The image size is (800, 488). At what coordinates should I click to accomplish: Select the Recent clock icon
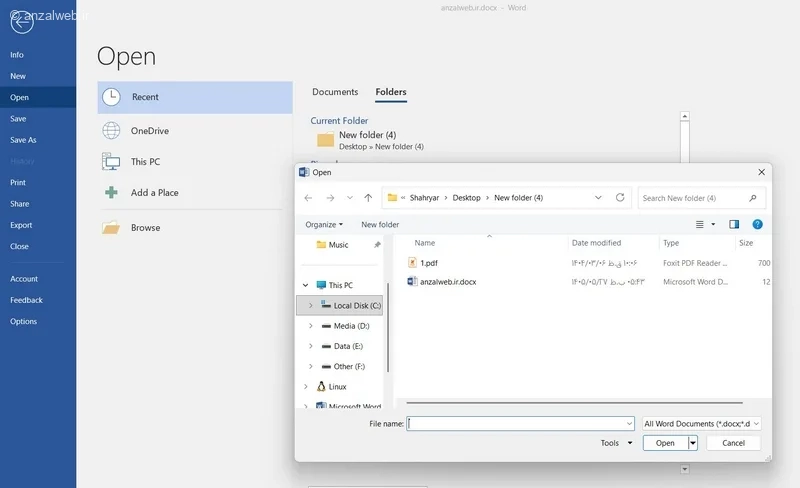click(111, 97)
